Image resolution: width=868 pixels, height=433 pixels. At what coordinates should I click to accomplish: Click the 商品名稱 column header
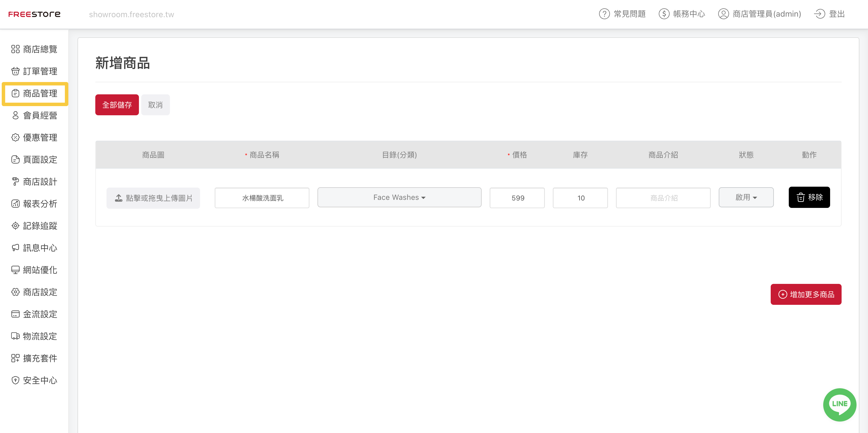coord(264,155)
